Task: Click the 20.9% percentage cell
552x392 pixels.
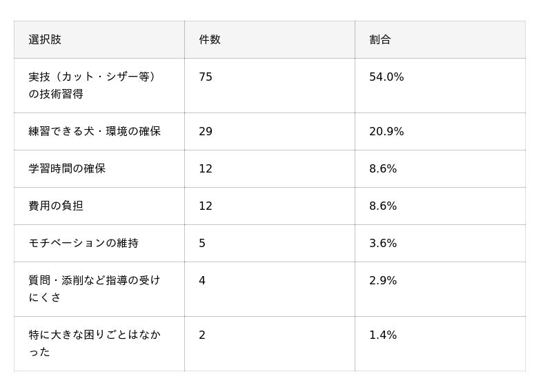Action: point(440,131)
